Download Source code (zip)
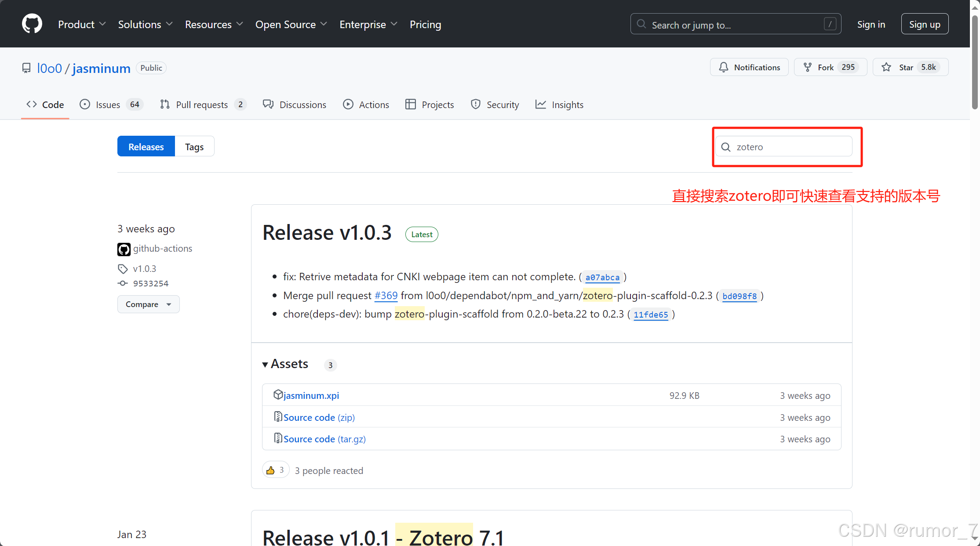Image resolution: width=980 pixels, height=546 pixels. tap(319, 417)
